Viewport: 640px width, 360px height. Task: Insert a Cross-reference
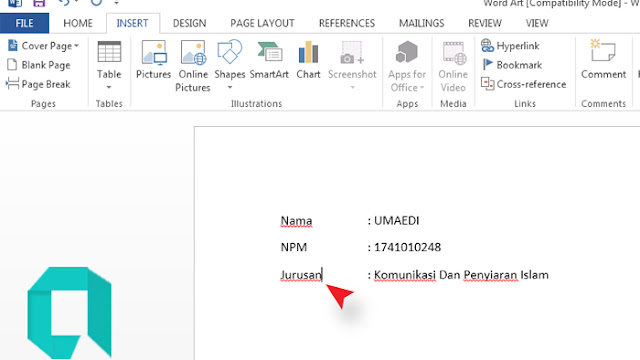(x=524, y=84)
